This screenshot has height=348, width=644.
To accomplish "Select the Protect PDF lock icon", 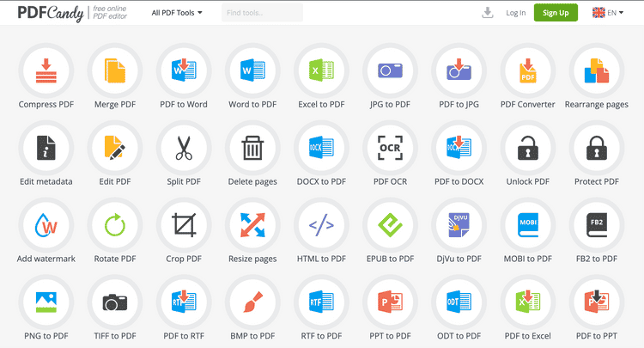I will click(x=597, y=148).
